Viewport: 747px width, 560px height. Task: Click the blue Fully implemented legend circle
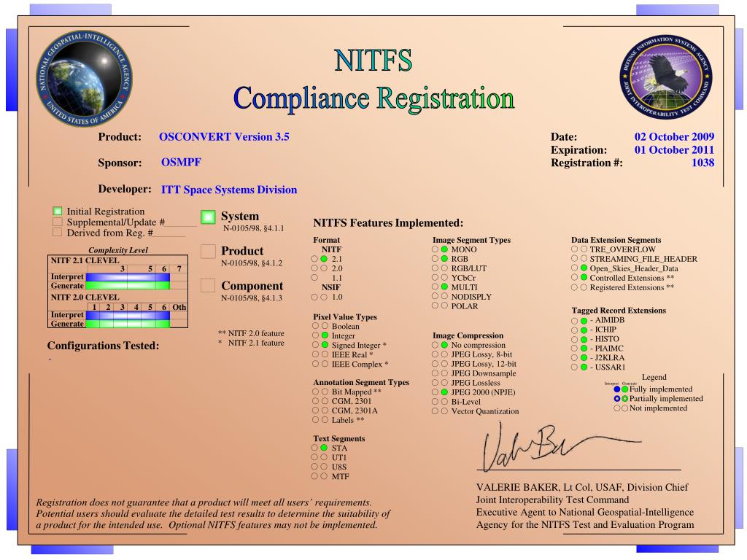(617, 389)
